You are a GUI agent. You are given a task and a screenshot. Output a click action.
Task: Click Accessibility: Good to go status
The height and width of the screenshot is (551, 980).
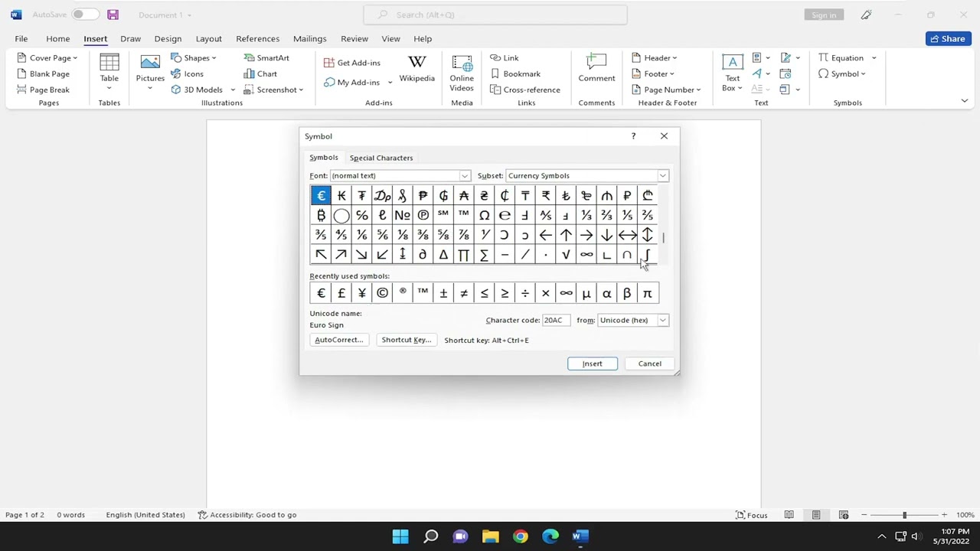pos(247,515)
